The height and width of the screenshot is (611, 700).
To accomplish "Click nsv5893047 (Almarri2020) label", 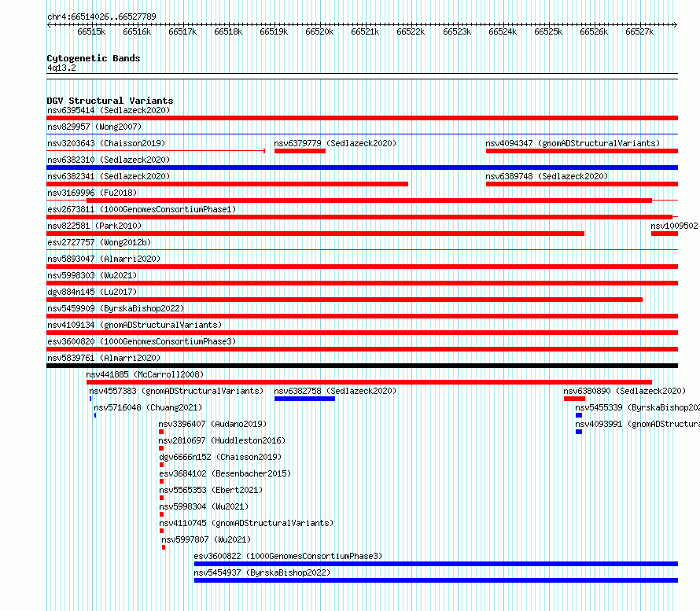I will (x=104, y=259).
